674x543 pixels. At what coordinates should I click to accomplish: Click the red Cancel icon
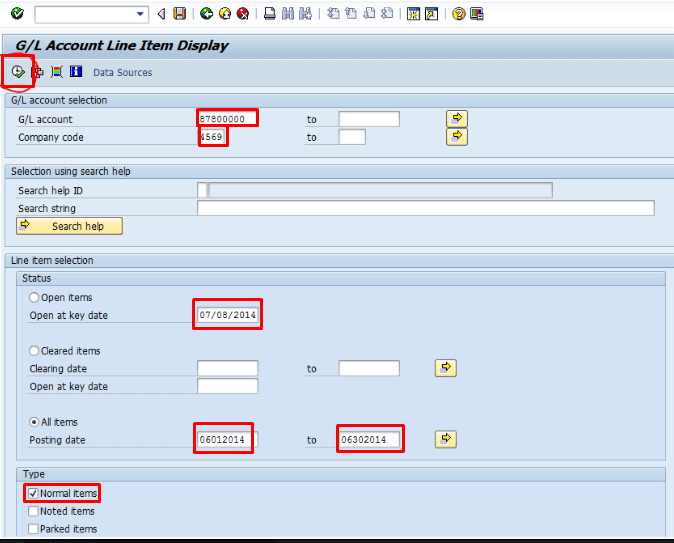pos(243,14)
